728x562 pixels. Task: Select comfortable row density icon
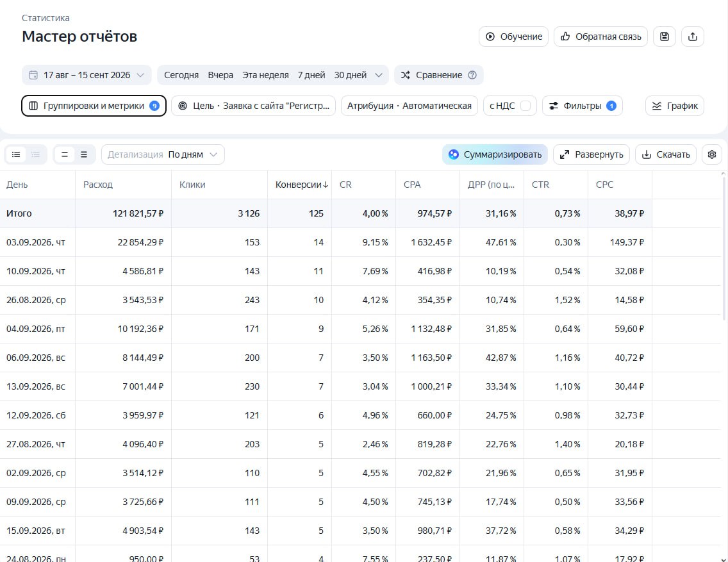click(84, 154)
